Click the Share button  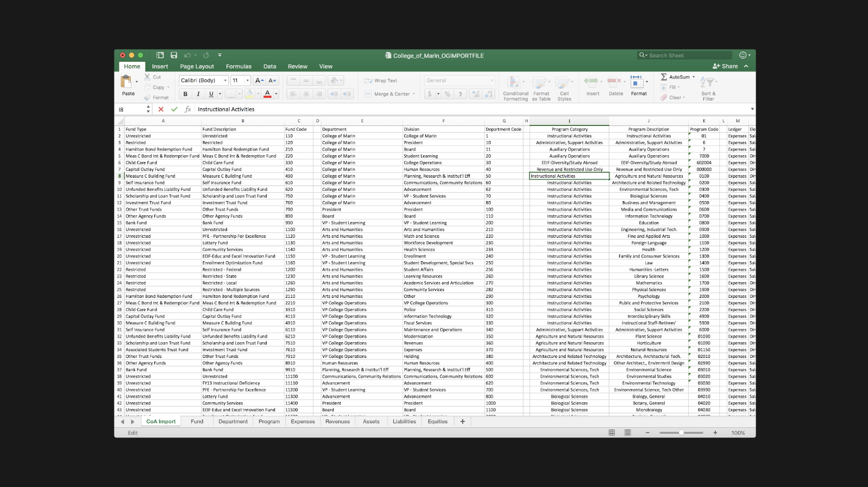(725, 66)
